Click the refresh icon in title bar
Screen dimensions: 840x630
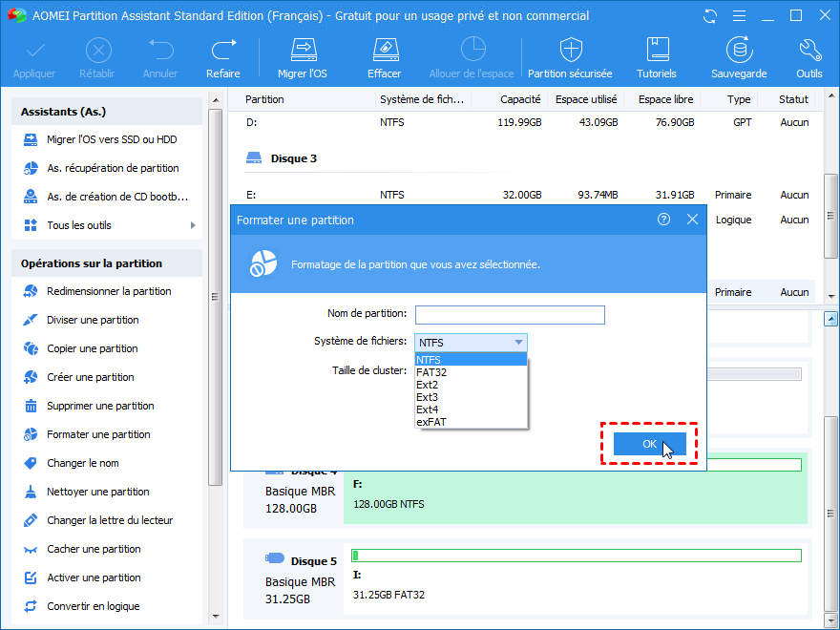point(709,16)
